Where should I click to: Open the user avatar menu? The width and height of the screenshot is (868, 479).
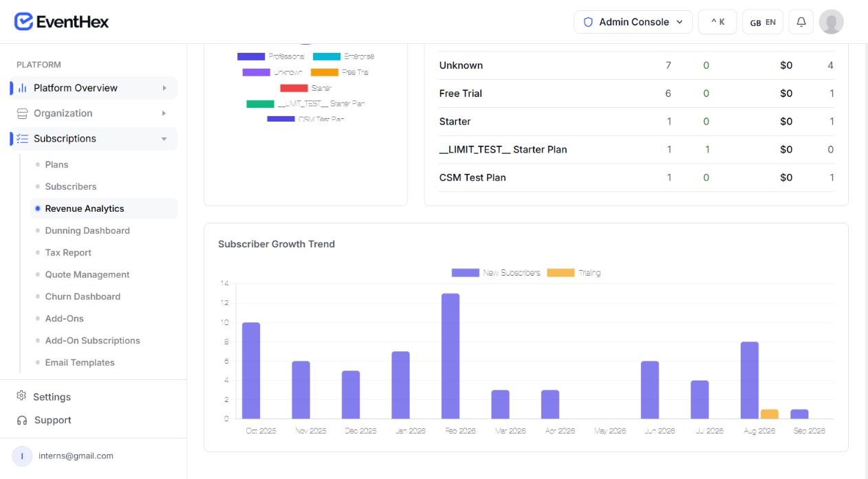coord(832,22)
